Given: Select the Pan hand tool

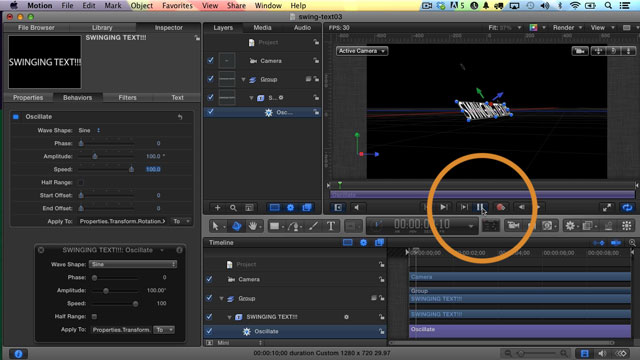Looking at the screenshot, I should click(253, 226).
